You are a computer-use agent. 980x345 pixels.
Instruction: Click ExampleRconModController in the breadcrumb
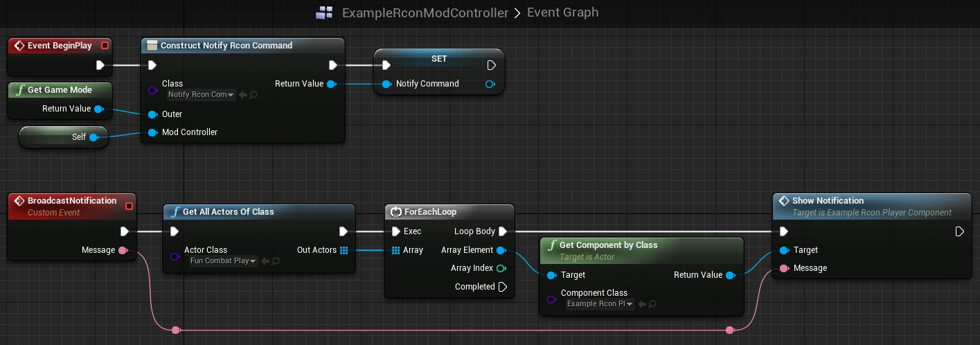click(425, 12)
